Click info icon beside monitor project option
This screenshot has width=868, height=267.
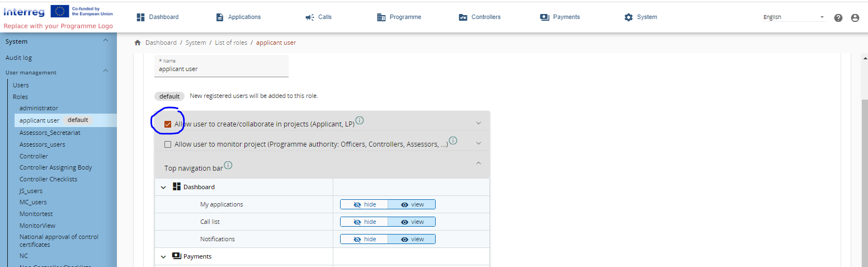coord(453,140)
